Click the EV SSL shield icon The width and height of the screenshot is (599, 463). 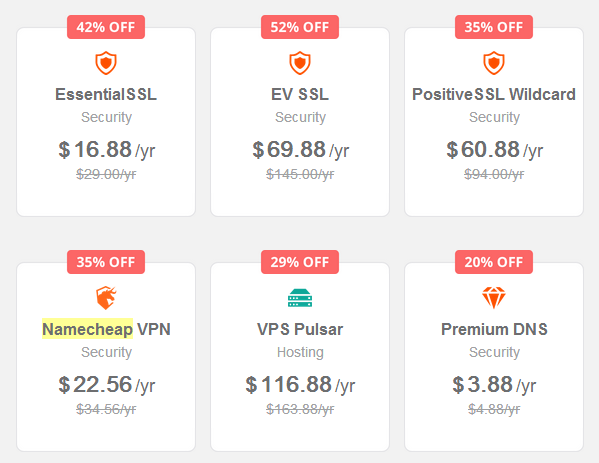pos(300,63)
